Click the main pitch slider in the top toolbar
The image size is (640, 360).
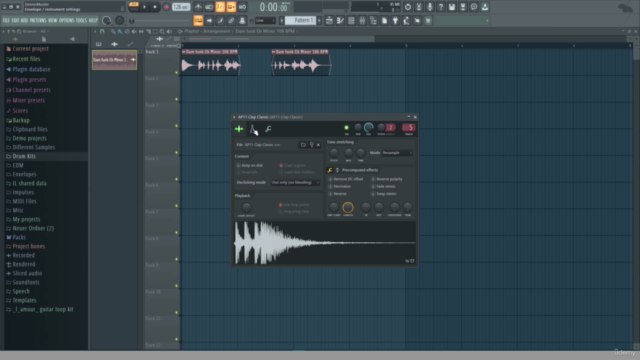160,20
